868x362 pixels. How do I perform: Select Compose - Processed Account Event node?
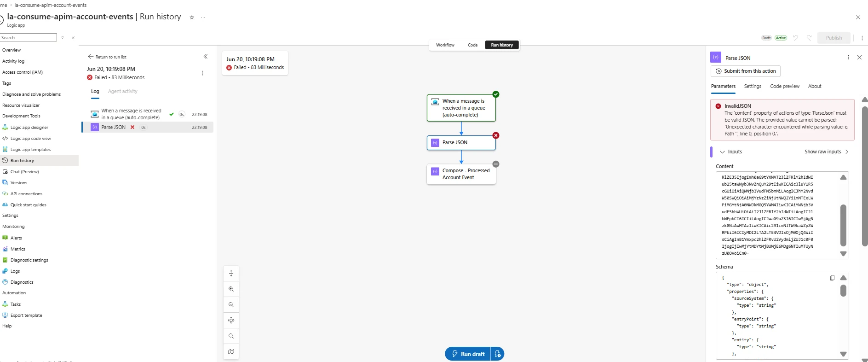[x=461, y=174]
